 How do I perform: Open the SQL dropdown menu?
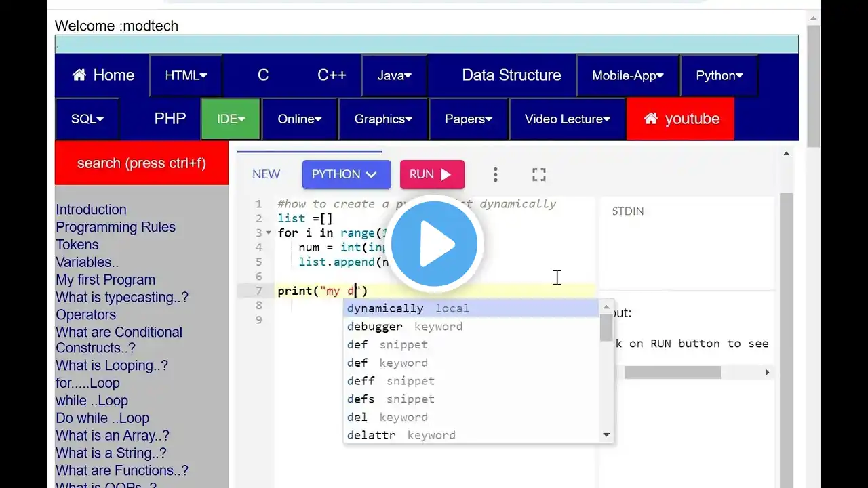click(x=87, y=119)
